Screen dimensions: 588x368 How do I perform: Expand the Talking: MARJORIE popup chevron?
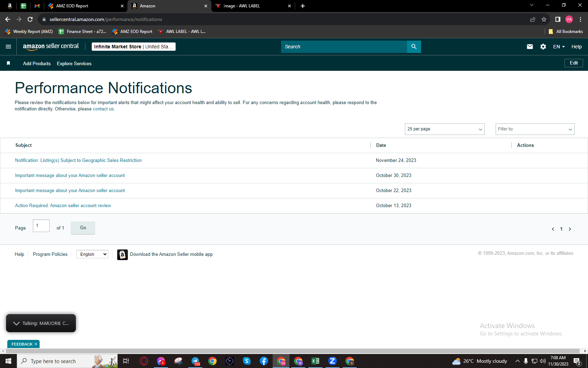coord(16,323)
